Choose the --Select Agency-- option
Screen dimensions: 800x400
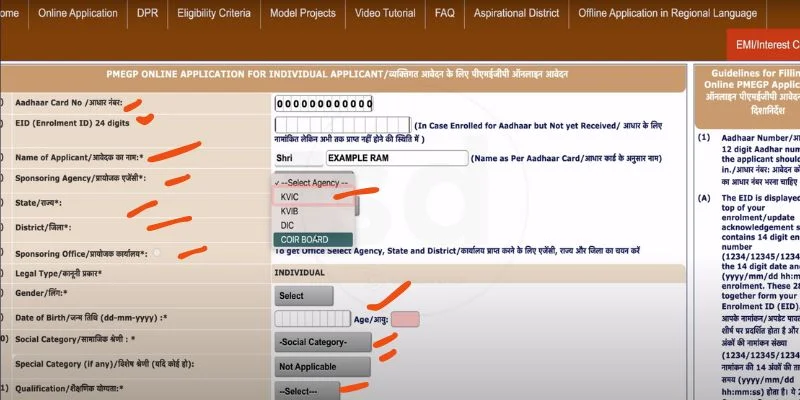tap(313, 183)
